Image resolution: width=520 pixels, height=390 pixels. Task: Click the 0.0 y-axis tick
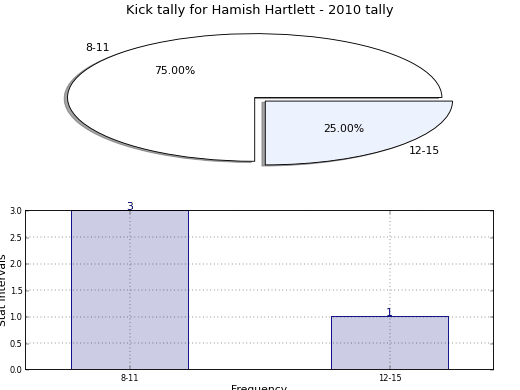(x=16, y=369)
